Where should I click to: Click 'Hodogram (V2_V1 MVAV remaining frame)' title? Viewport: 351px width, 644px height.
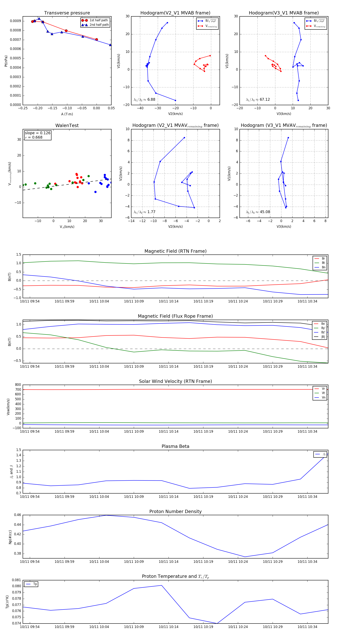(x=175, y=125)
